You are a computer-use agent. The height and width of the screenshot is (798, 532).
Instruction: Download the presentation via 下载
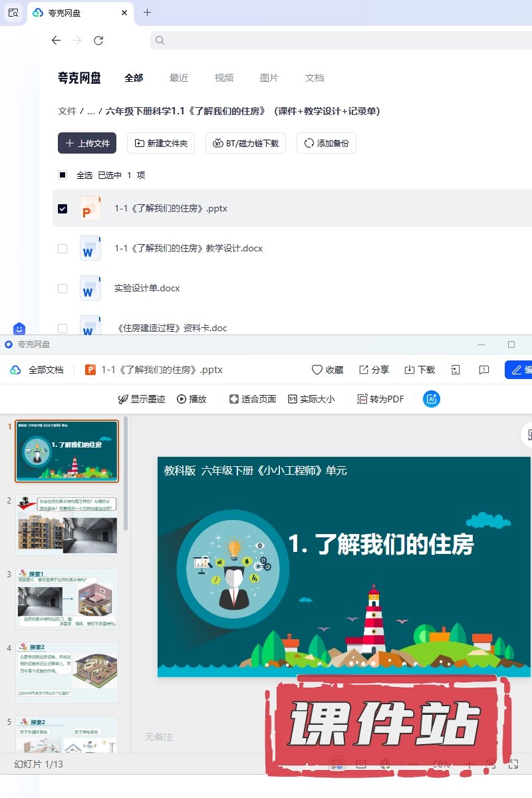coord(420,370)
